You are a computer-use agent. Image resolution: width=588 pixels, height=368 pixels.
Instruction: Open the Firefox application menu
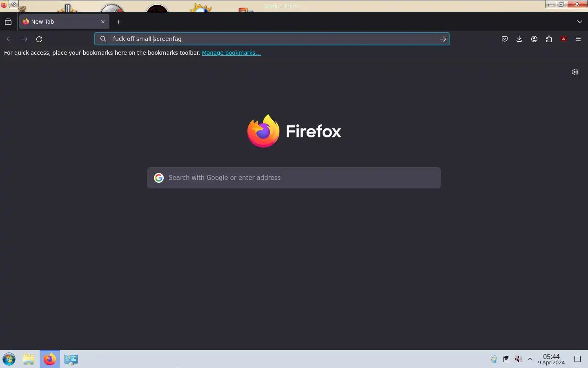point(578,39)
